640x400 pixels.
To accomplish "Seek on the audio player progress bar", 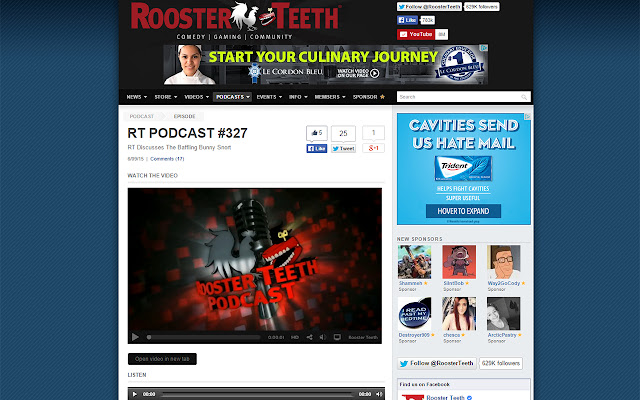I will point(257,394).
